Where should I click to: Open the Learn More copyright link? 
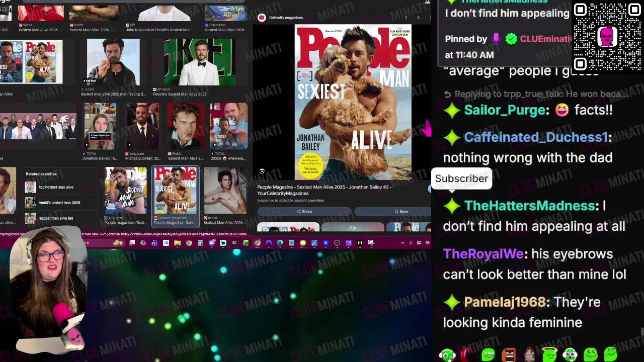pos(316,201)
